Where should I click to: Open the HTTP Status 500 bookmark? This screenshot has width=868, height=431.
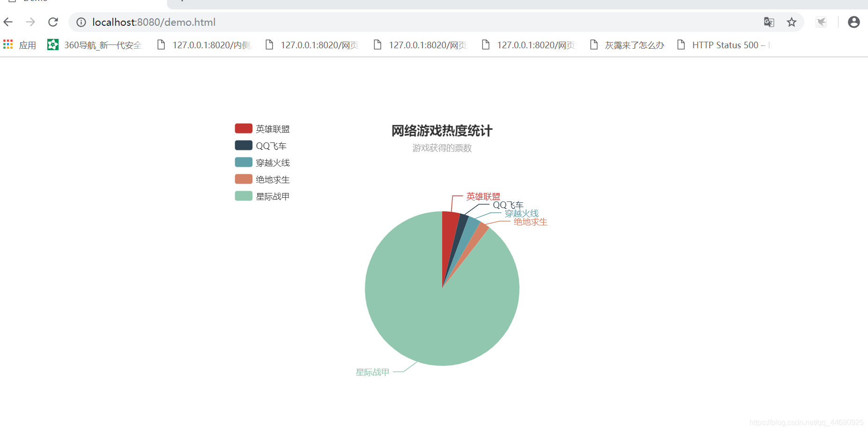pos(724,45)
